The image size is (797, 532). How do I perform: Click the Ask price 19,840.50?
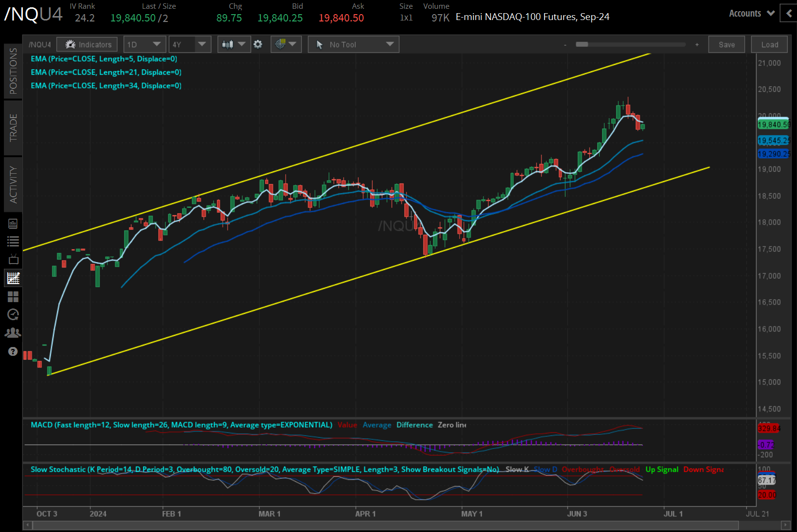341,18
